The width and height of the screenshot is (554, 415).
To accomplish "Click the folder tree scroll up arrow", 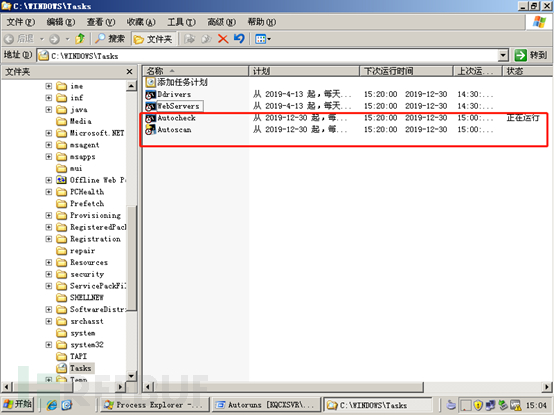I will point(131,85).
